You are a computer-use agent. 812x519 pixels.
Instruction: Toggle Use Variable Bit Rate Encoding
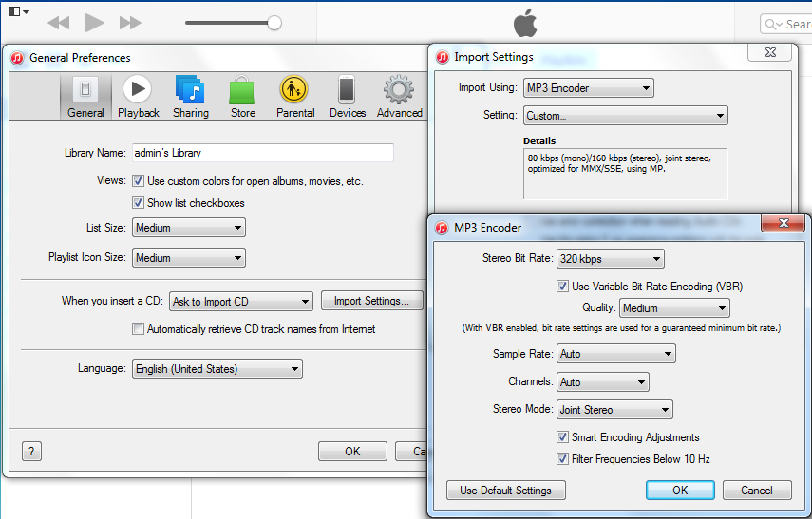562,287
